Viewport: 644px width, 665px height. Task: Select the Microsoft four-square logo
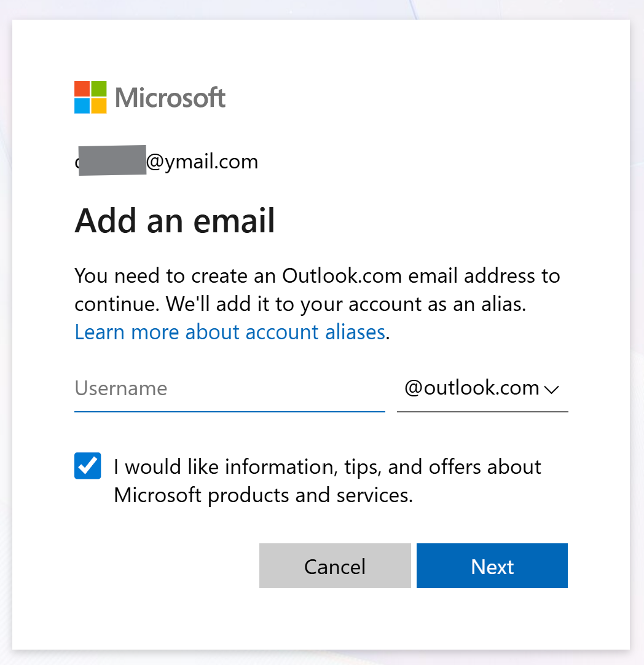tap(90, 98)
